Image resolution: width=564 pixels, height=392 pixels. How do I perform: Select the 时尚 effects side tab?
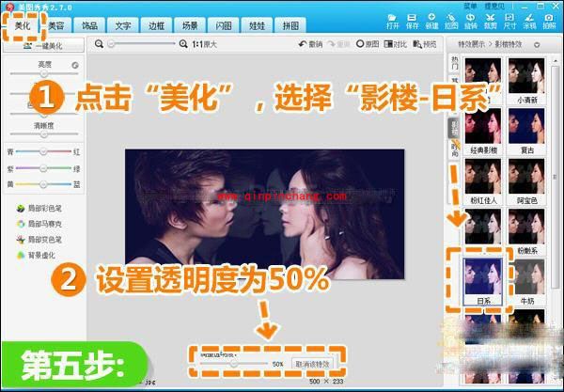click(455, 149)
